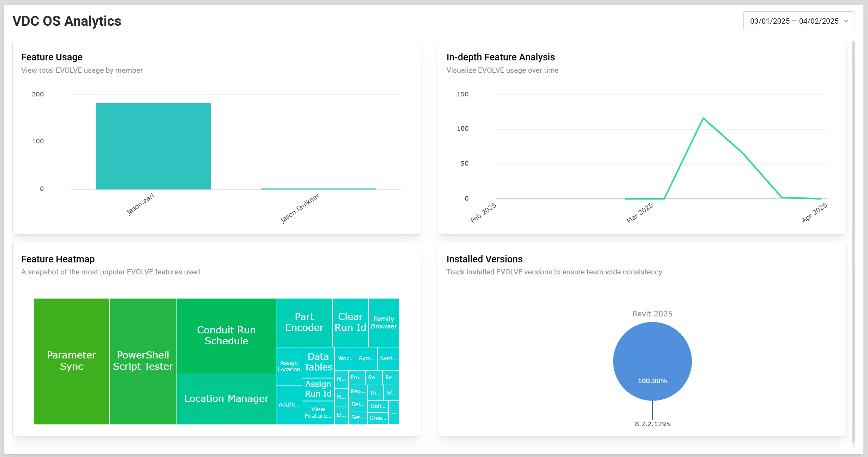Select the Part Encoder tile
Viewport: 868px width, 457px height.
point(304,322)
